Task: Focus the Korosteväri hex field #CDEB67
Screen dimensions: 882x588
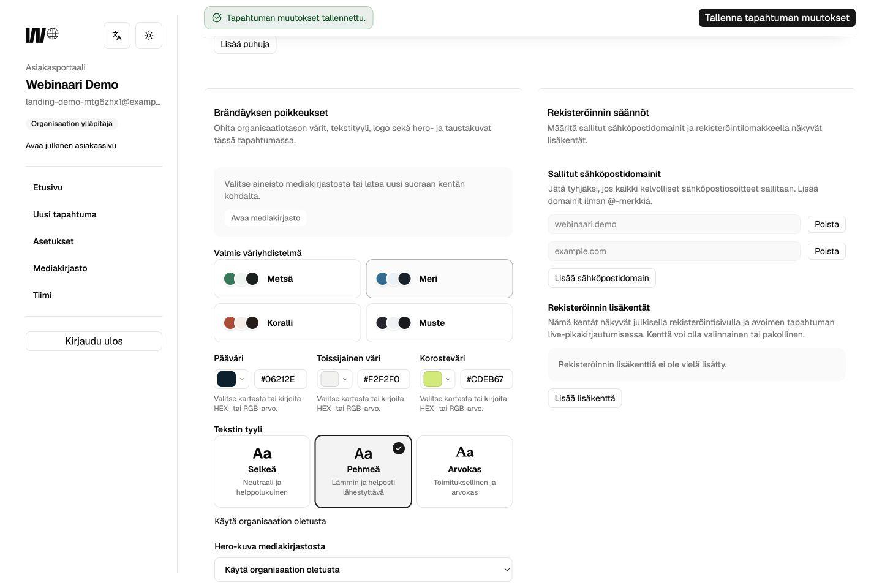Action: coord(486,379)
